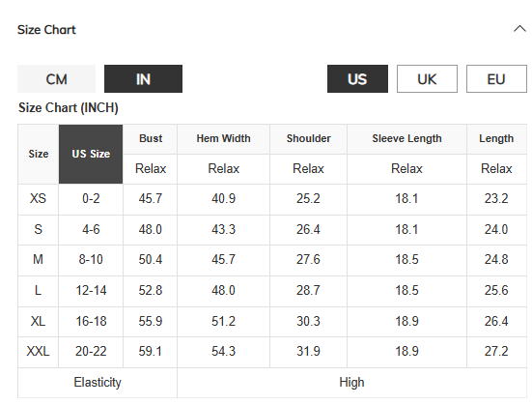Click the Bust column header

pos(151,138)
